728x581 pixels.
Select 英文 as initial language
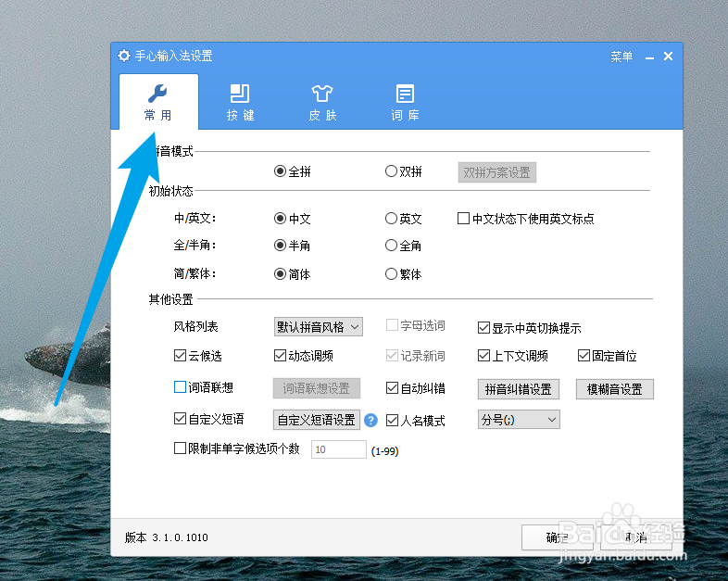point(391,219)
